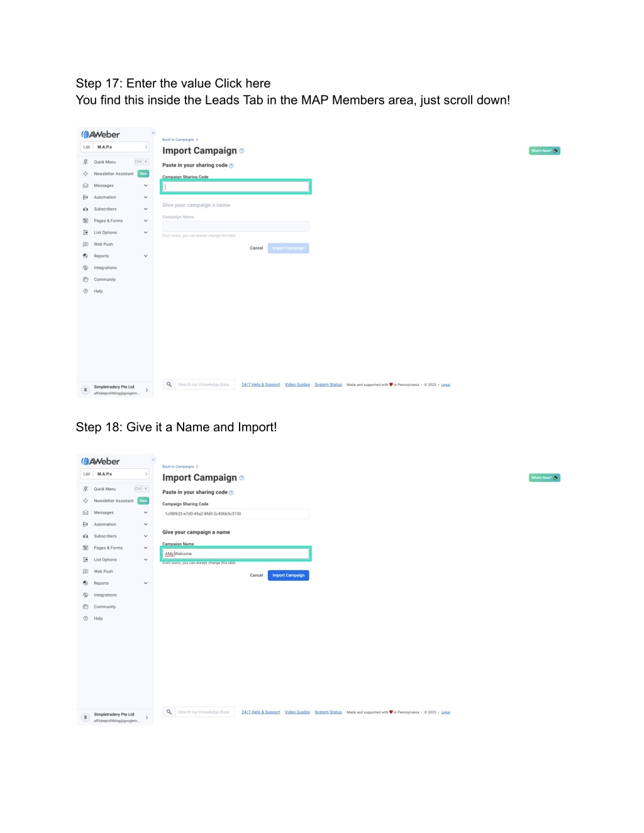Click the Web Push icon in Step 17 sidebar
Image resolution: width=644 pixels, height=833 pixels.
[86, 245]
